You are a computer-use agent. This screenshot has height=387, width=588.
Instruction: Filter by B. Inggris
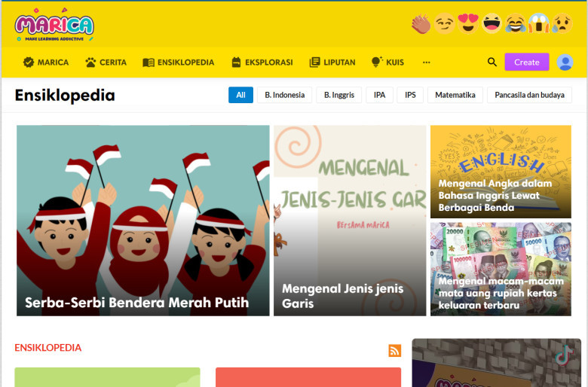pos(339,95)
